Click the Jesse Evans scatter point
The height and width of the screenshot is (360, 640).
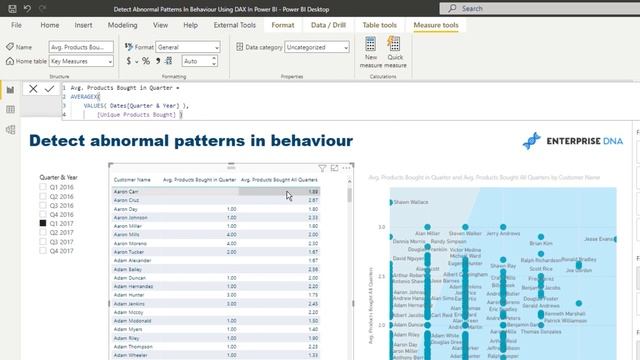[615, 239]
